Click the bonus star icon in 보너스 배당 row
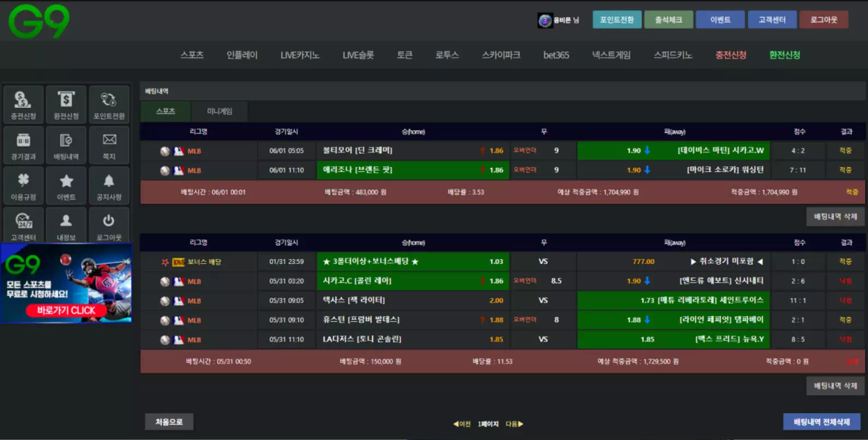This screenshot has height=440, width=868. [x=165, y=262]
